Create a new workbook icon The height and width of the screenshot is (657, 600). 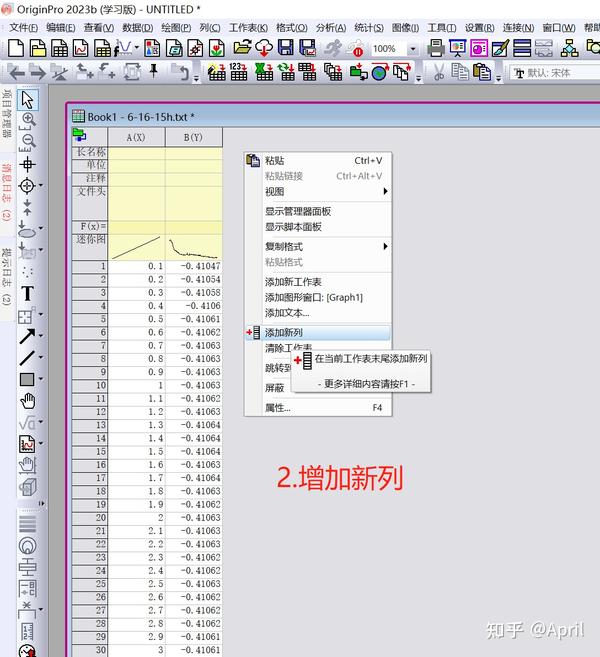(x=59, y=48)
